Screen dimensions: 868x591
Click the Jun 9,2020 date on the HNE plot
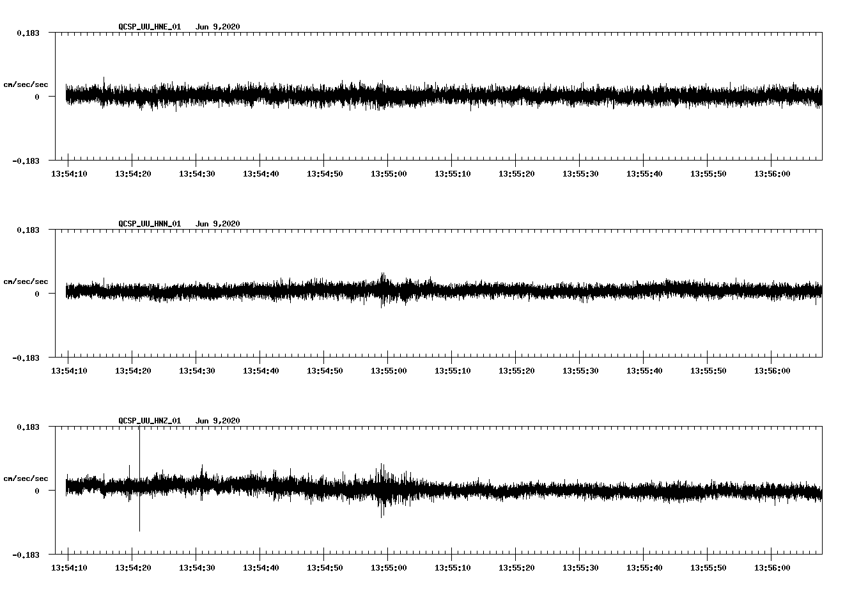pos(218,27)
